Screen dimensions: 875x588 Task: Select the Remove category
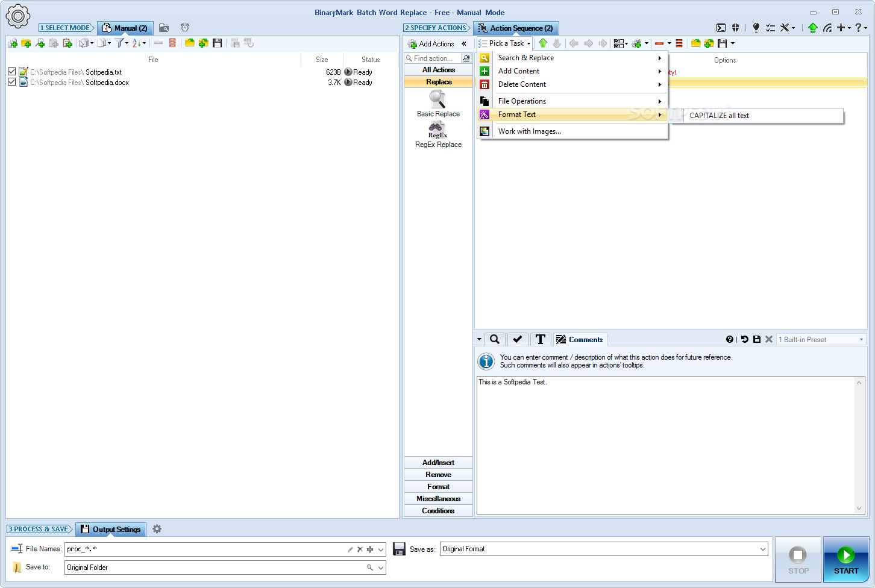(439, 475)
